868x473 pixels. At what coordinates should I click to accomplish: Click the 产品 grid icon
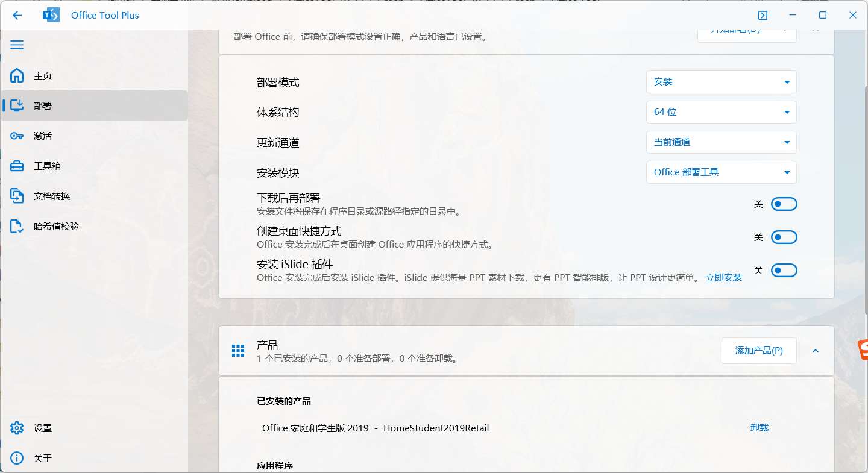coord(238,351)
